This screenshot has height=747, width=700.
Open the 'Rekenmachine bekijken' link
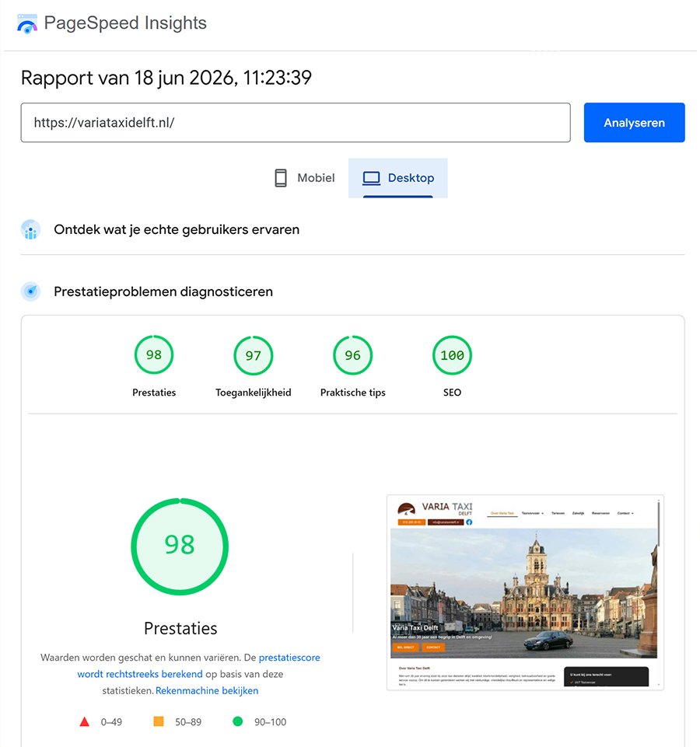pyautogui.click(x=207, y=690)
